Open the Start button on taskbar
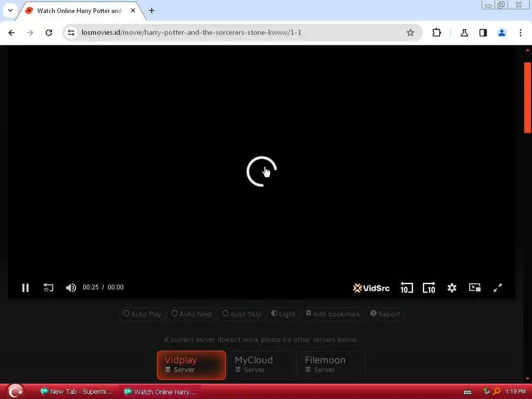 point(15,392)
